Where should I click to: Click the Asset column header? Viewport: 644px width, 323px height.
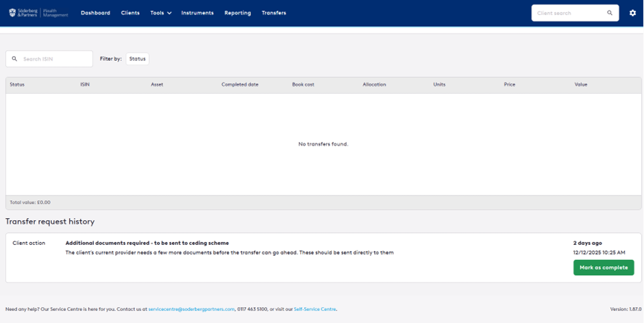tap(157, 84)
